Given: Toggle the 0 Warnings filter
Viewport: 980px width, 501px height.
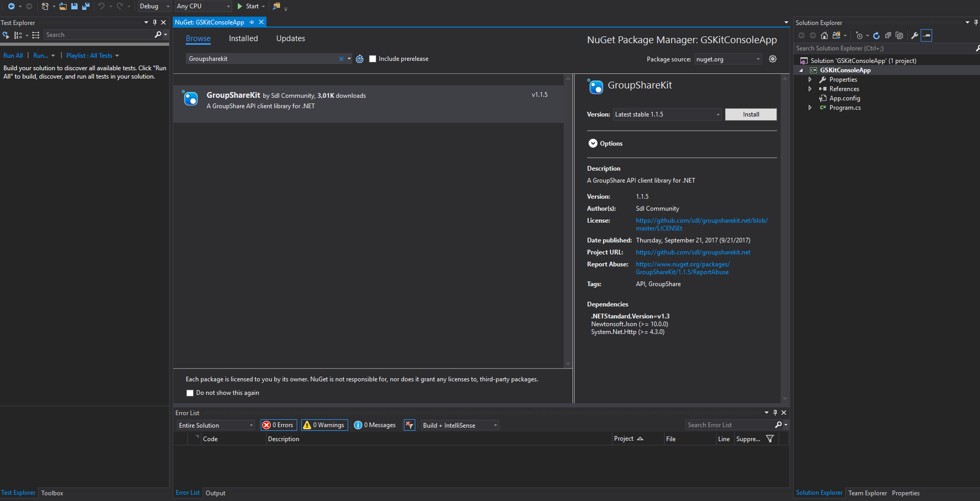Looking at the screenshot, I should tap(325, 425).
